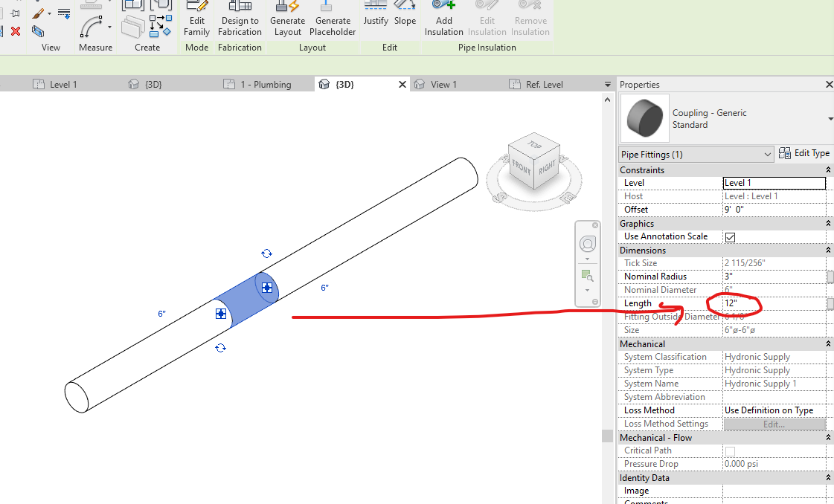Close the active {3D} tab
The image size is (834, 504).
pos(402,85)
